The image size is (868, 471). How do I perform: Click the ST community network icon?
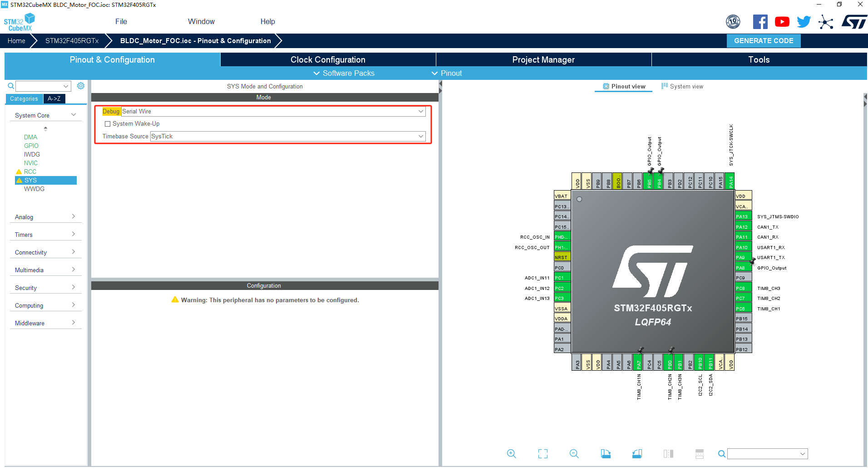click(826, 22)
